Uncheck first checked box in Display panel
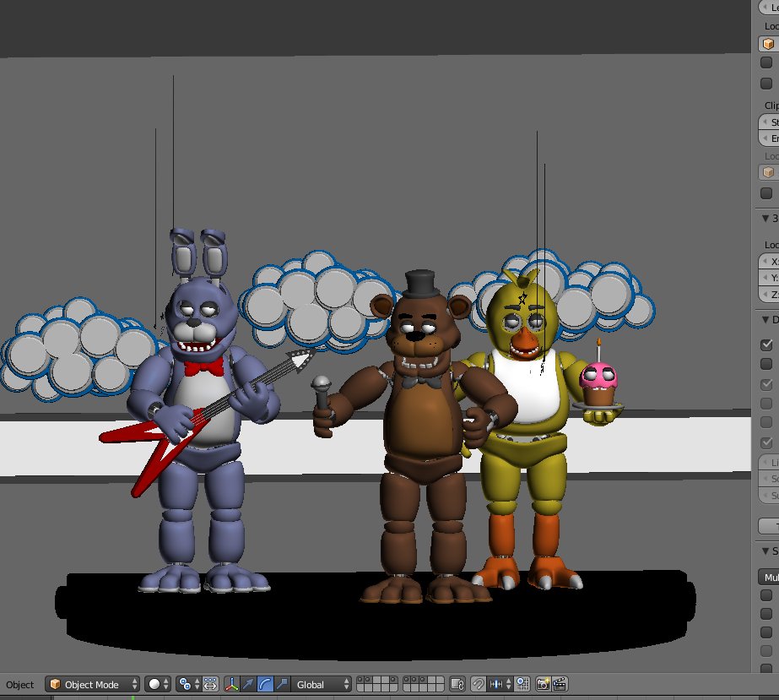779x700 pixels. coord(766,345)
